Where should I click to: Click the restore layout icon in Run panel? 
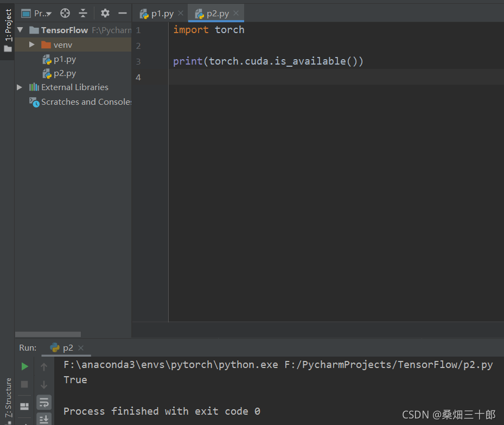point(24,407)
